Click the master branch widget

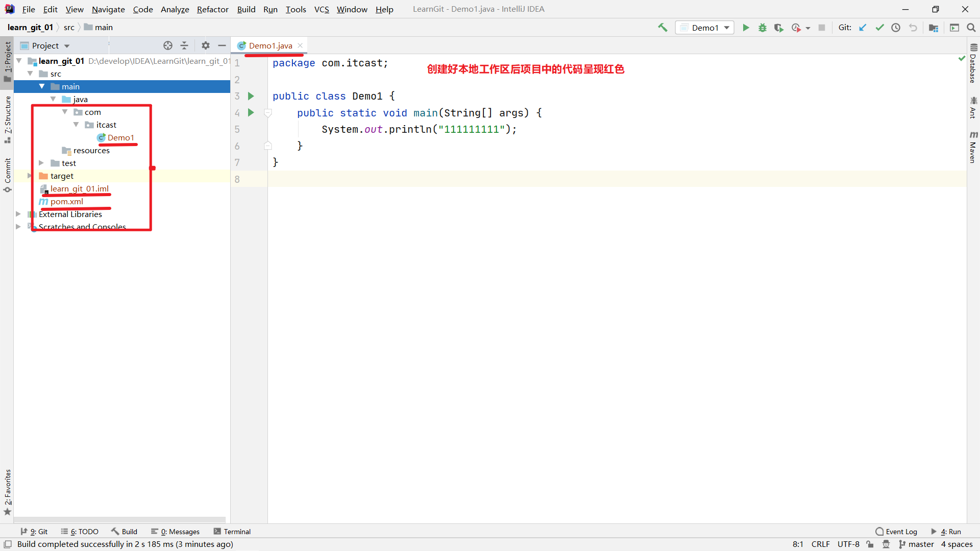click(917, 544)
